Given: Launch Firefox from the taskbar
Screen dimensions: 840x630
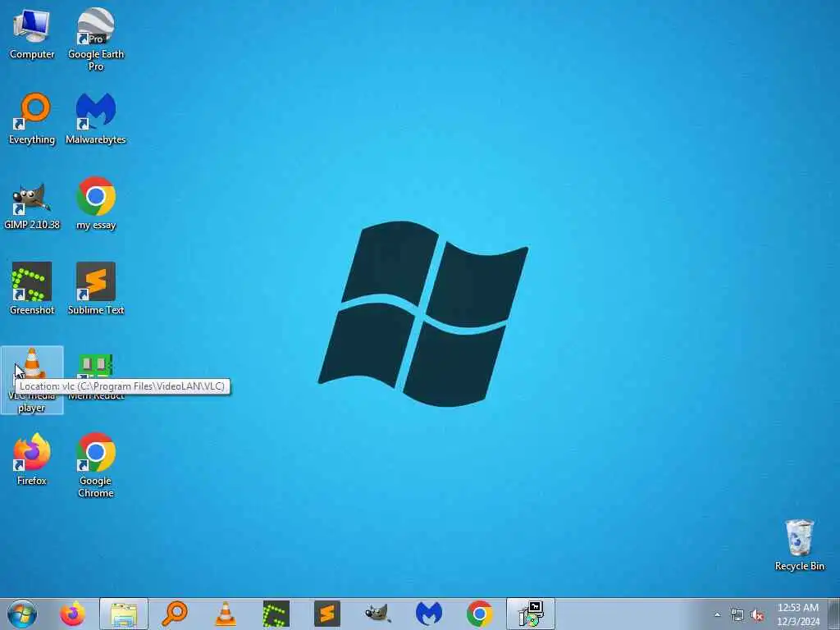Looking at the screenshot, I should pyautogui.click(x=72, y=614).
